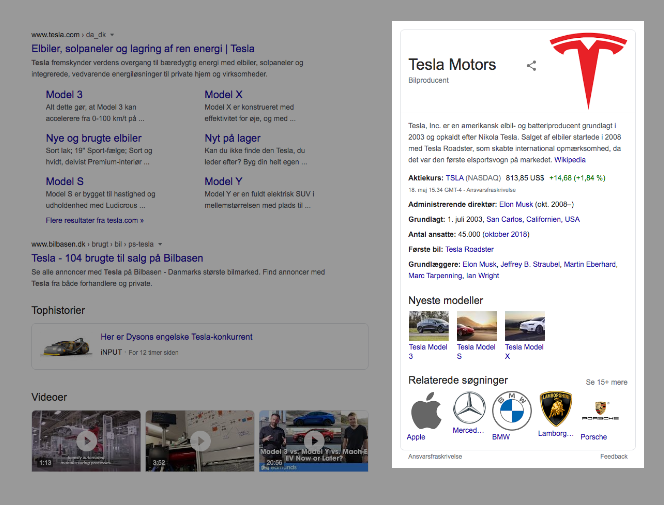Click Se 15+ mere link
The height and width of the screenshot is (505, 664).
coord(606,382)
